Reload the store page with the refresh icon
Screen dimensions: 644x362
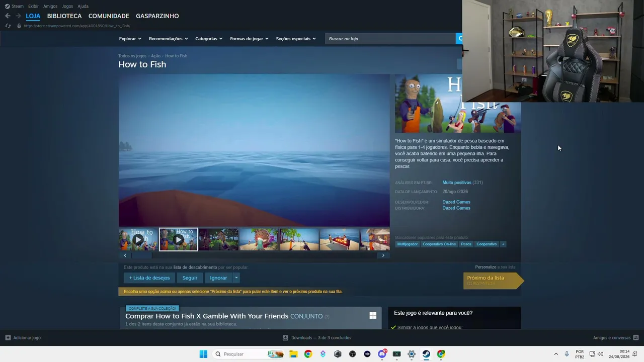8,26
